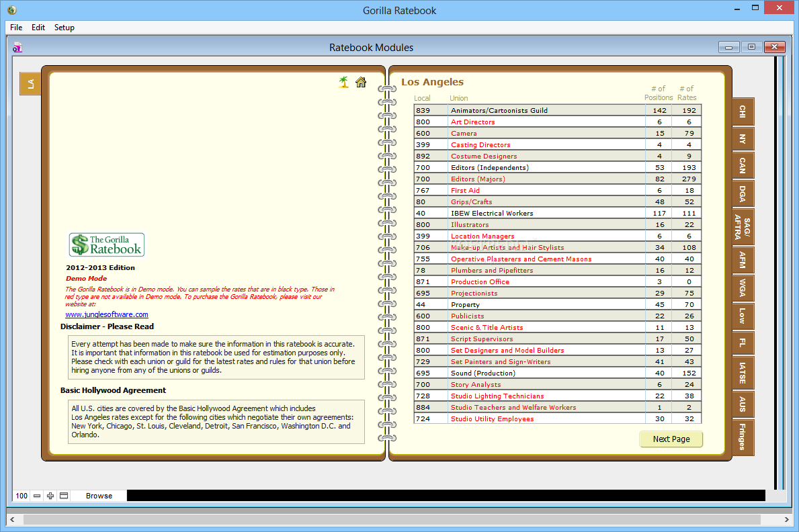Click the horizontal scrollbar right arrow
This screenshot has width=799, height=532.
(x=786, y=519)
